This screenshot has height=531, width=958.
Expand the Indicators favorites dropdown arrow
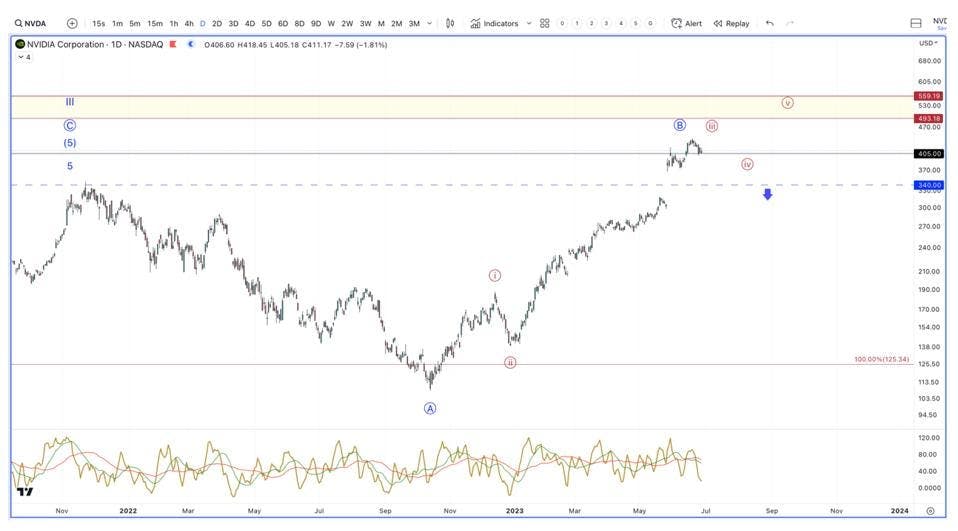(x=528, y=23)
